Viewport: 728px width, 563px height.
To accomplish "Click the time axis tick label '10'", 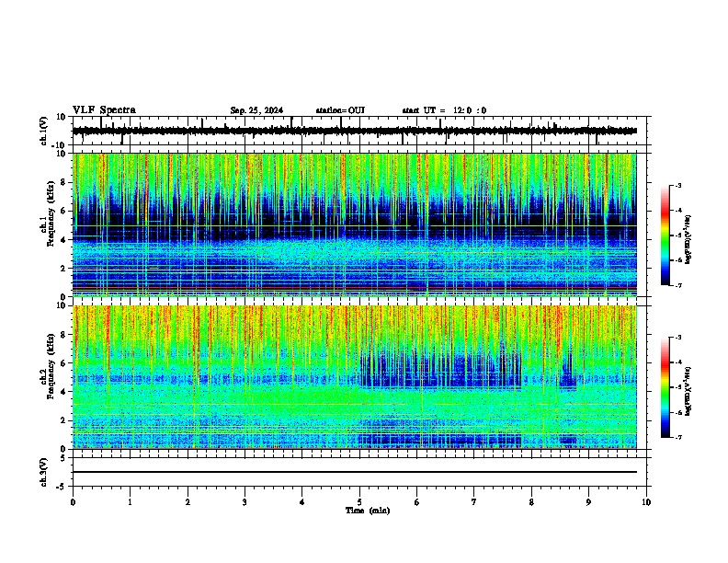I will coord(646,502).
